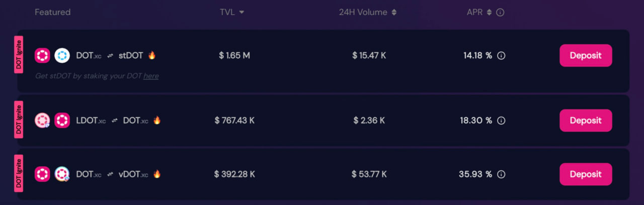The height and width of the screenshot is (205, 644).
Task: Click DOT token icon in first row
Action: (42, 55)
